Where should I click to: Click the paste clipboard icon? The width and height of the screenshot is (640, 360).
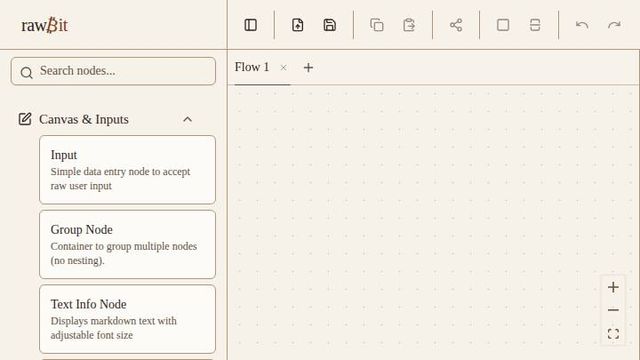tap(409, 25)
